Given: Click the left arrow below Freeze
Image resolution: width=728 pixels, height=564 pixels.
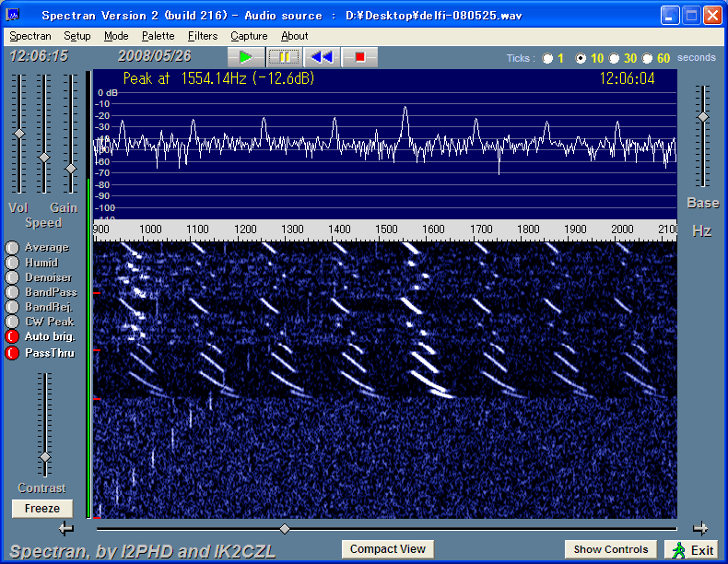Looking at the screenshot, I should [x=66, y=528].
